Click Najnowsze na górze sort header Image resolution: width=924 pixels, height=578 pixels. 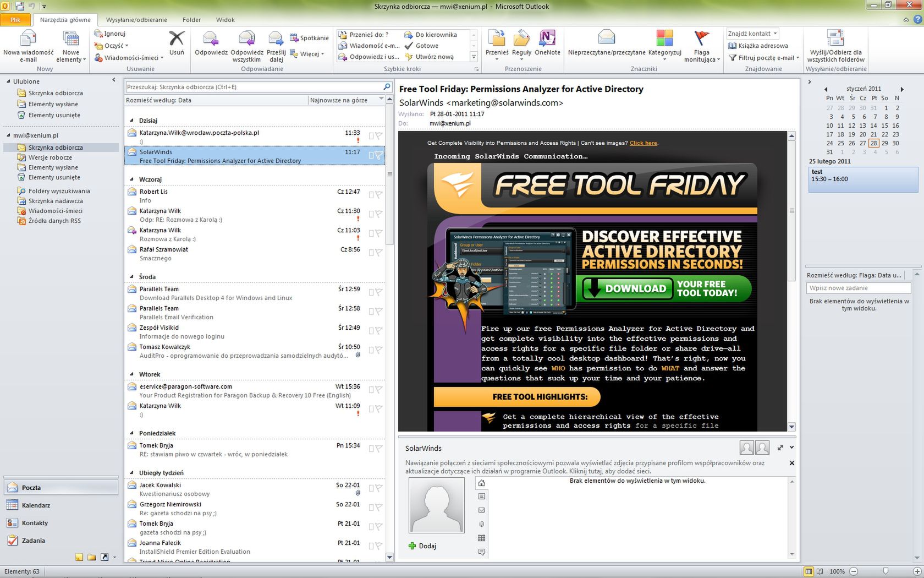click(346, 100)
